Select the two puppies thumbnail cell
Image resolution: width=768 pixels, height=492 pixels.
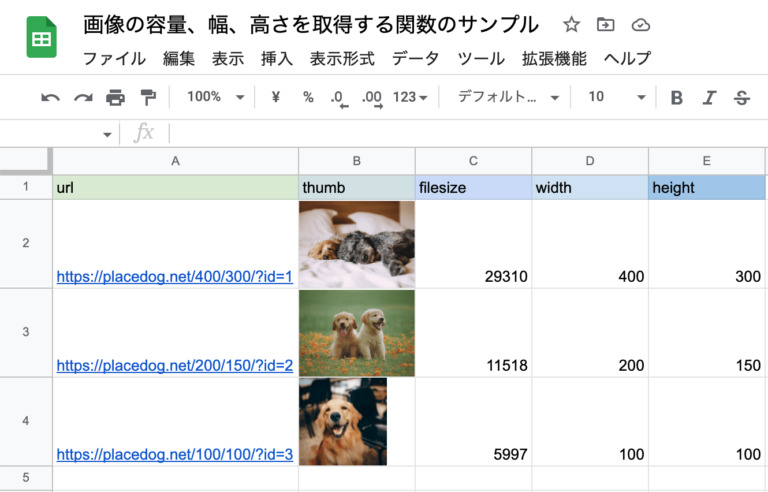357,333
